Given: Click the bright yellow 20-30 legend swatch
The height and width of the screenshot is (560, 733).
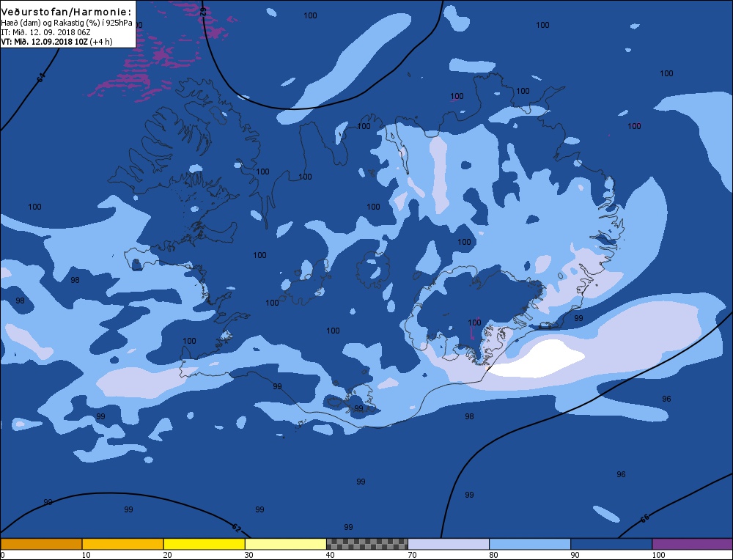Looking at the screenshot, I should [204, 544].
